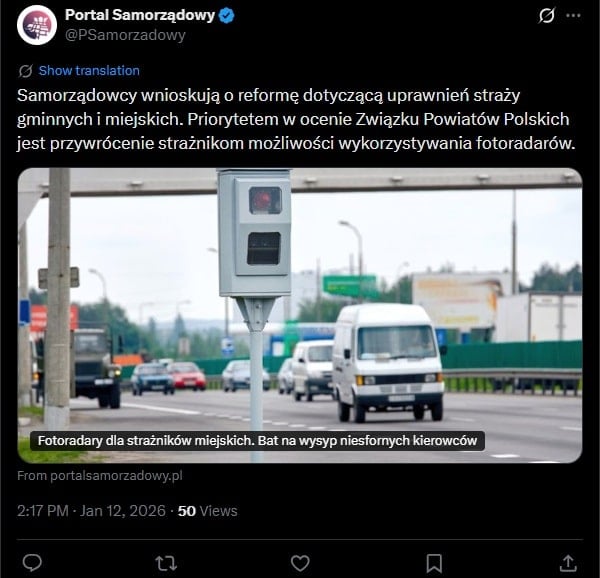Click the reply speech bubble icon
The height and width of the screenshot is (578, 600).
pyautogui.click(x=32, y=563)
